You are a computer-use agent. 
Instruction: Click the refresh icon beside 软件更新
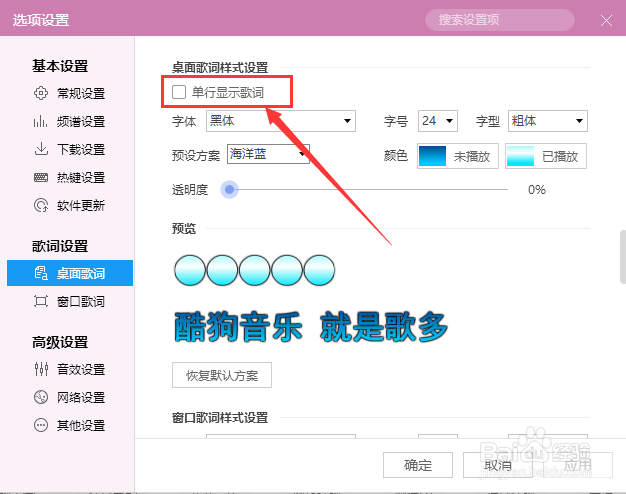(x=41, y=205)
